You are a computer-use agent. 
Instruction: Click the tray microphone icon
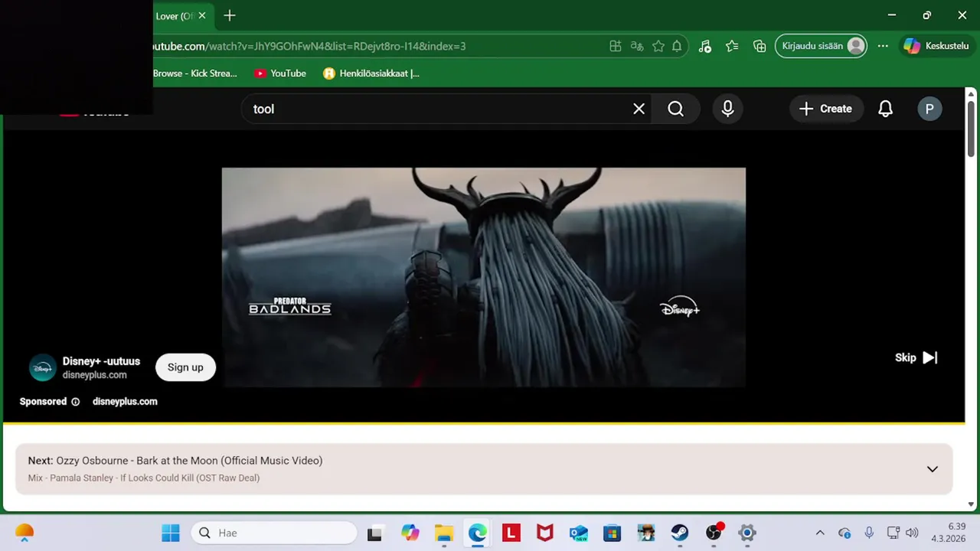click(x=869, y=533)
